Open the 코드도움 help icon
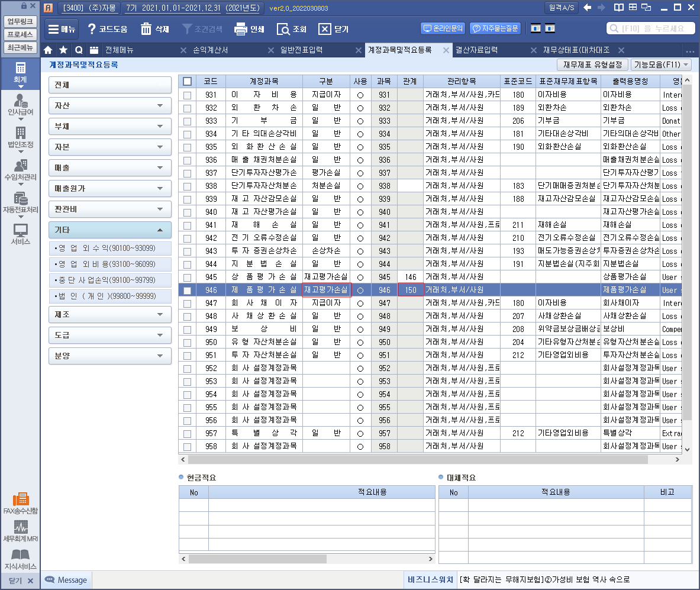The height and width of the screenshot is (590, 700). [x=92, y=29]
